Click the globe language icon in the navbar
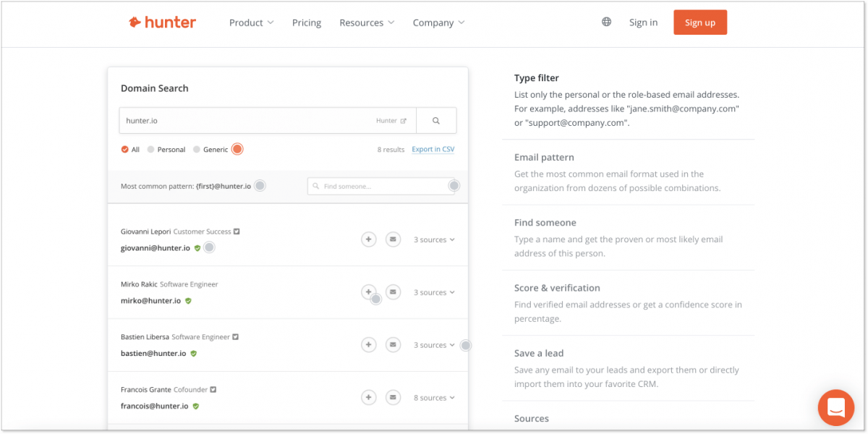The width and height of the screenshot is (868, 434). 605,22
